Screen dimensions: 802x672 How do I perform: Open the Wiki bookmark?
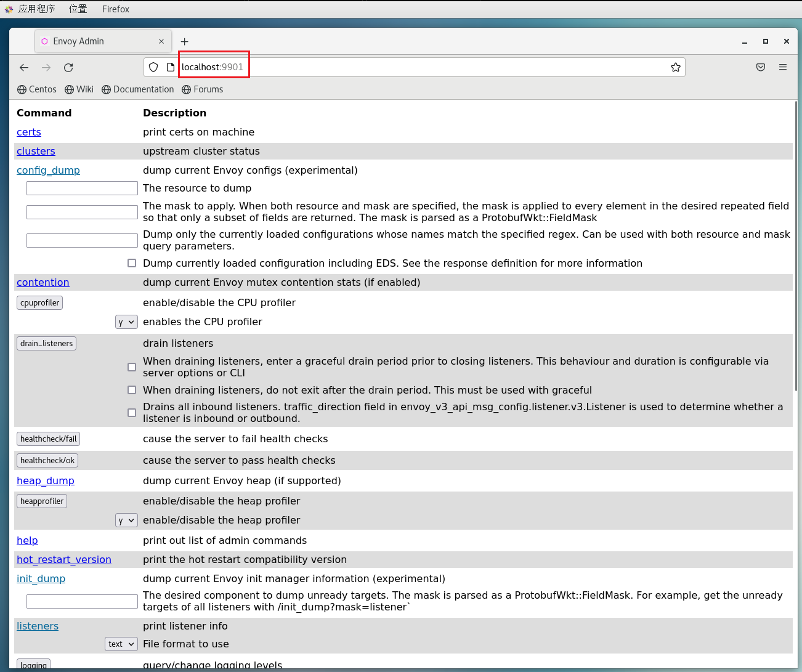pos(79,89)
